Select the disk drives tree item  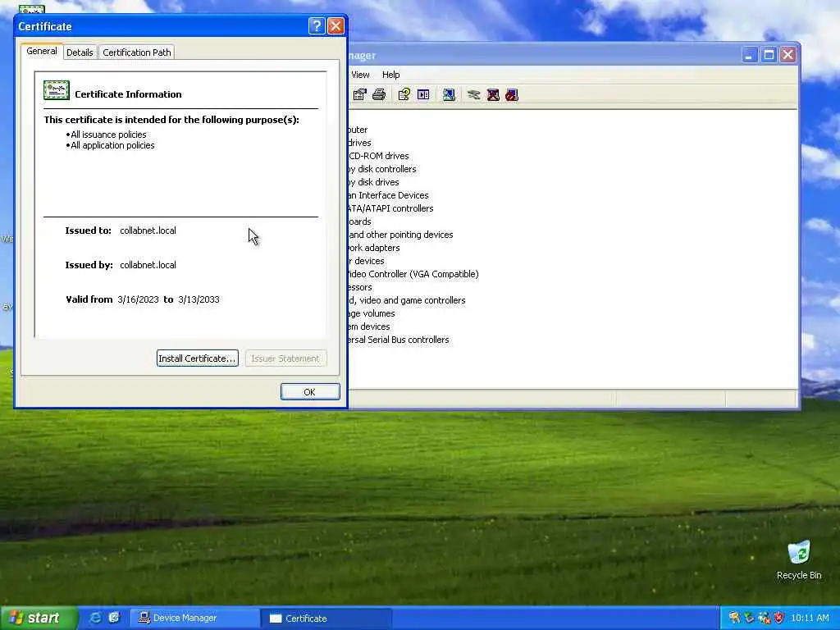tap(373, 182)
